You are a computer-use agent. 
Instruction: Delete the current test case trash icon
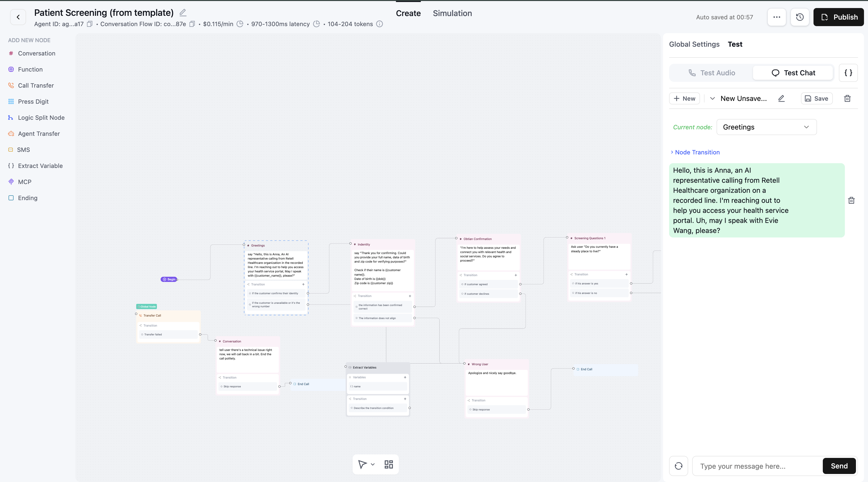[x=847, y=98]
